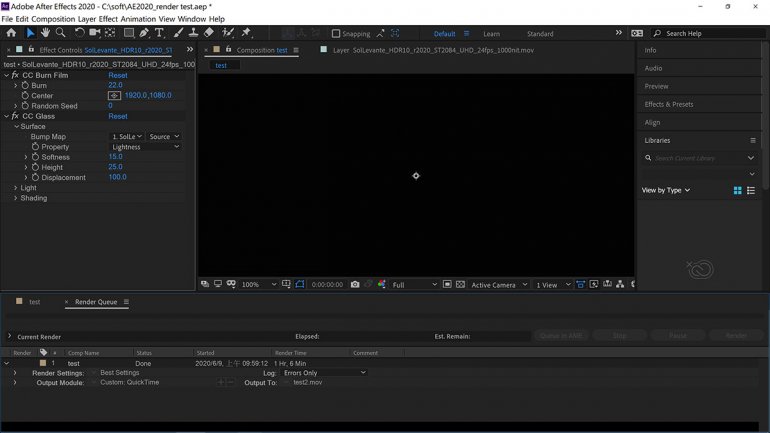Pick the Type tool
Viewport: 770px width, 433px height.
point(159,33)
